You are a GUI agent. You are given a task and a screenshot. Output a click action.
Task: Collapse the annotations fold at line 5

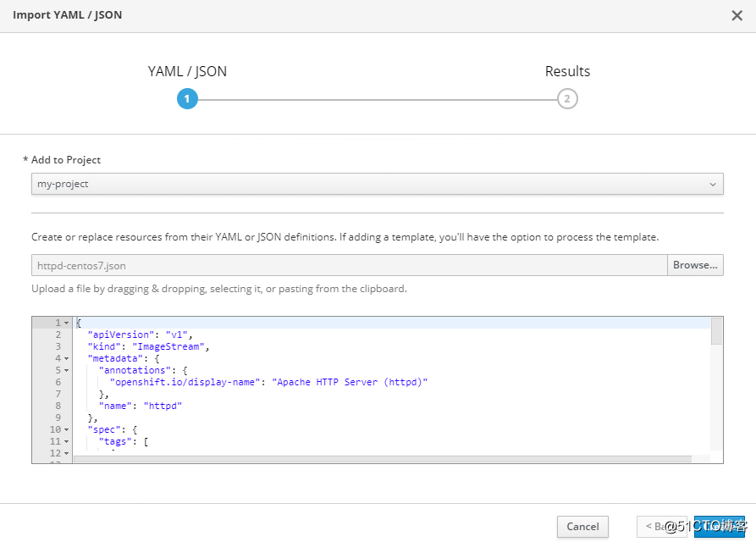tap(67, 371)
